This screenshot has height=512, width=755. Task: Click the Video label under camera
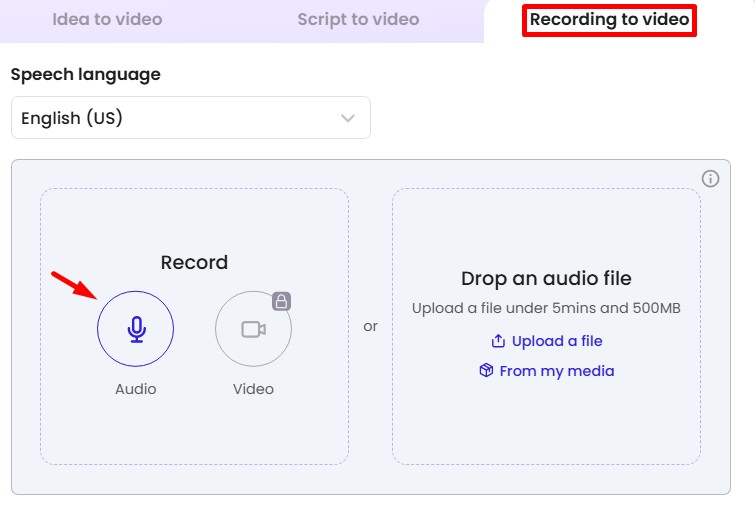click(x=253, y=389)
